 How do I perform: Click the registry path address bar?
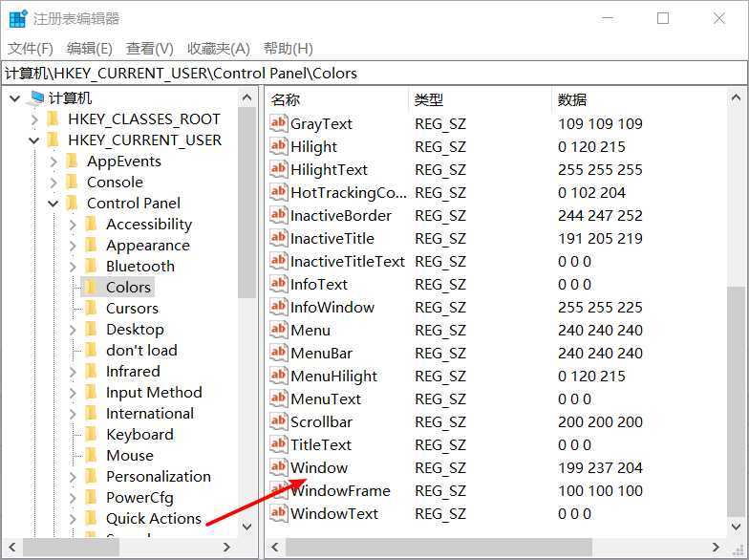pos(374,73)
